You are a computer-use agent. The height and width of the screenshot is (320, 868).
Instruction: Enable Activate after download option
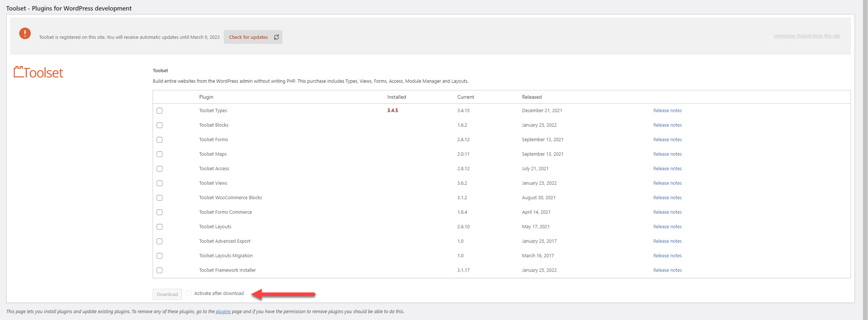189,293
